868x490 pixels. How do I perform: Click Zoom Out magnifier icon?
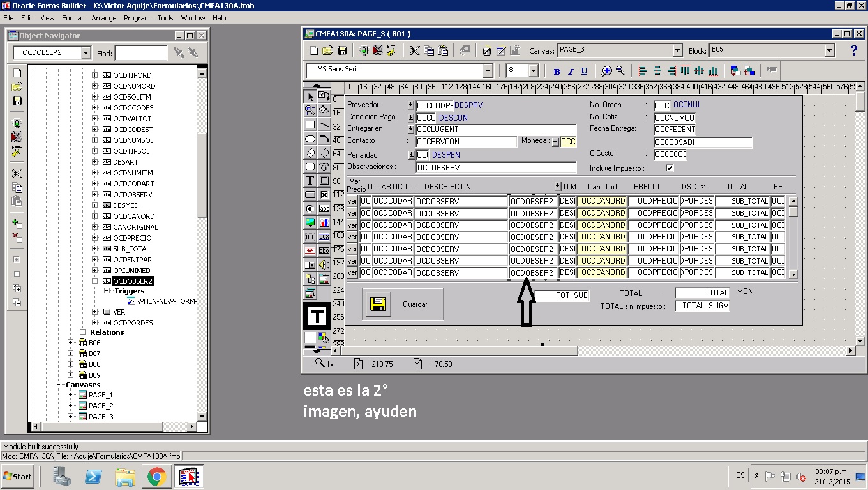(x=620, y=71)
